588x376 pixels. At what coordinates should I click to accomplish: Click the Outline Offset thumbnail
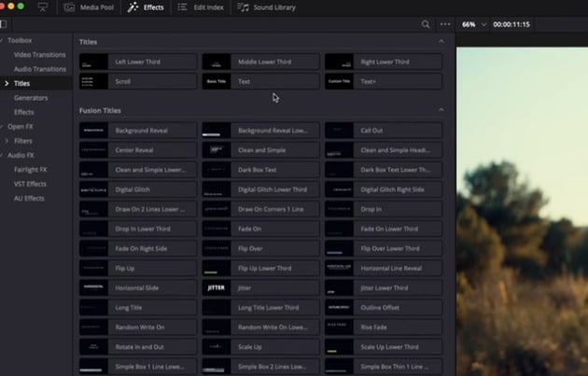(x=339, y=308)
